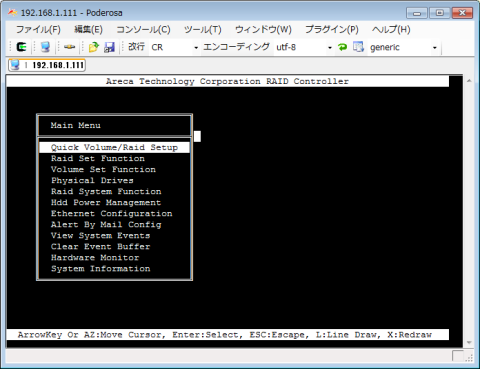Select View System Events entry

[x=100, y=236]
